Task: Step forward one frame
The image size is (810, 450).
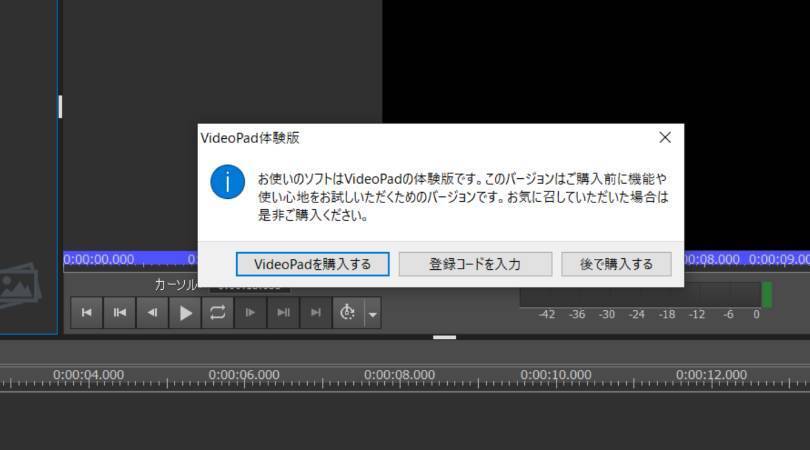Action: 250,313
